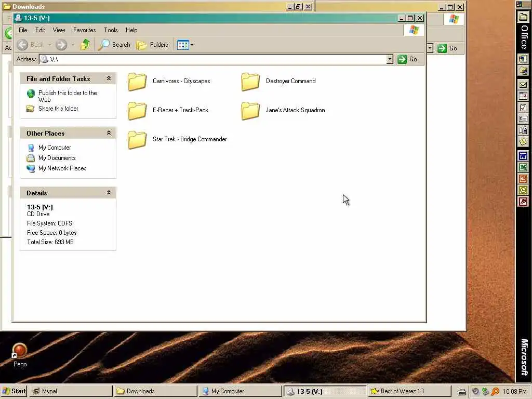532x399 pixels.
Task: Click New Note yellow icon on Office bar
Action: point(523,142)
